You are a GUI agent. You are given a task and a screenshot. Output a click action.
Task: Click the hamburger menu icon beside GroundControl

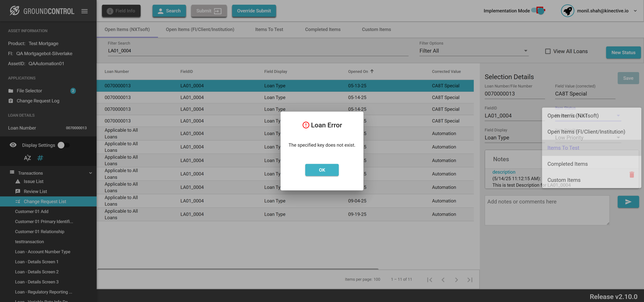pos(84,11)
